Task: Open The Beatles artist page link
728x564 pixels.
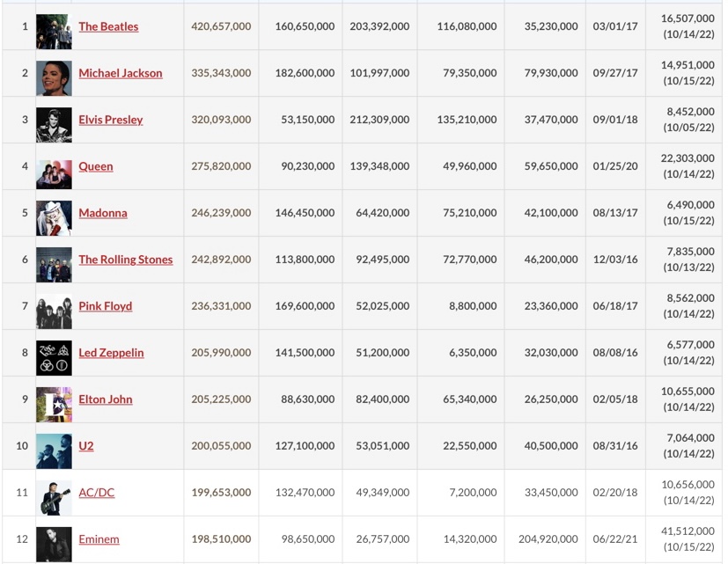Action: pos(107,26)
